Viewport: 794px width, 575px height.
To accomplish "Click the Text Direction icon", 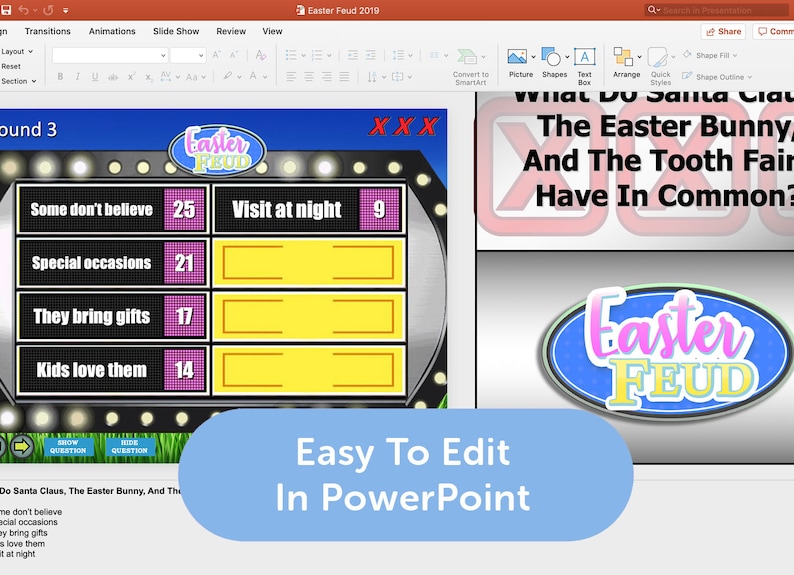I will tap(372, 77).
